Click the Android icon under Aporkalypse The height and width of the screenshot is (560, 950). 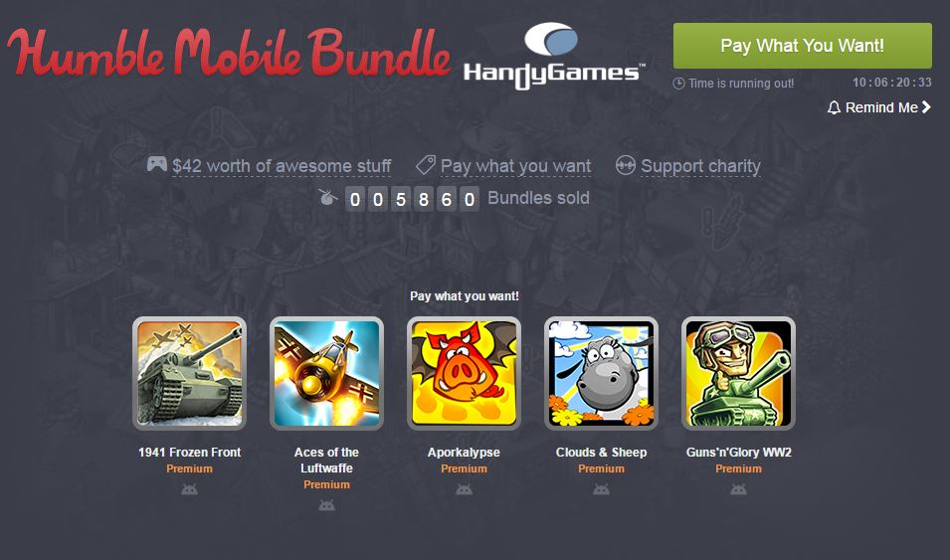[x=465, y=489]
